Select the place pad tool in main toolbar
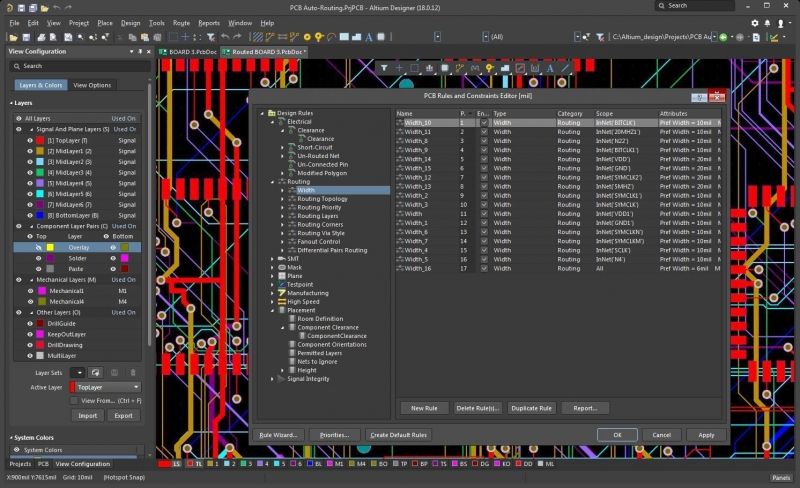 [307, 37]
